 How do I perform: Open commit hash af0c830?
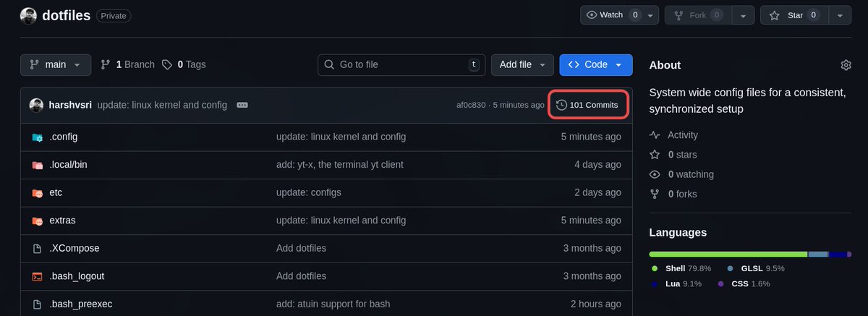tap(471, 105)
